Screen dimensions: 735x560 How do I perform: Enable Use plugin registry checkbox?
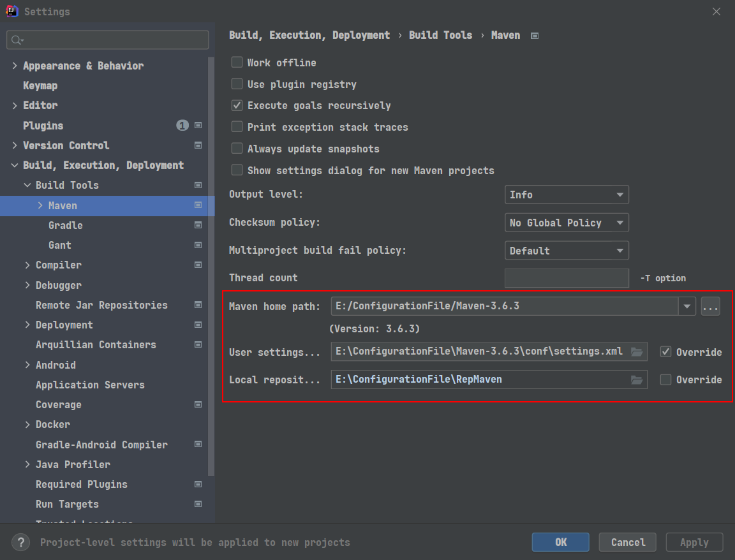[x=237, y=84]
